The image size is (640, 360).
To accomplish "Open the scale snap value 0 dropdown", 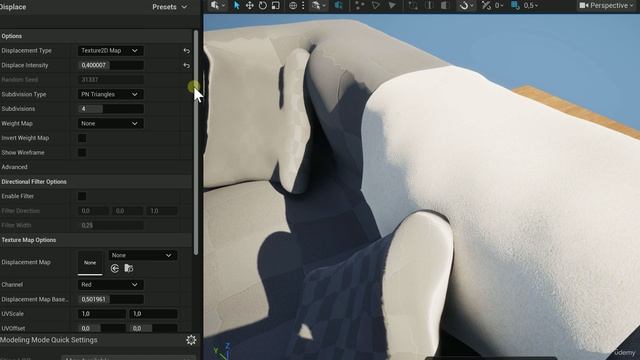I will (x=499, y=6).
